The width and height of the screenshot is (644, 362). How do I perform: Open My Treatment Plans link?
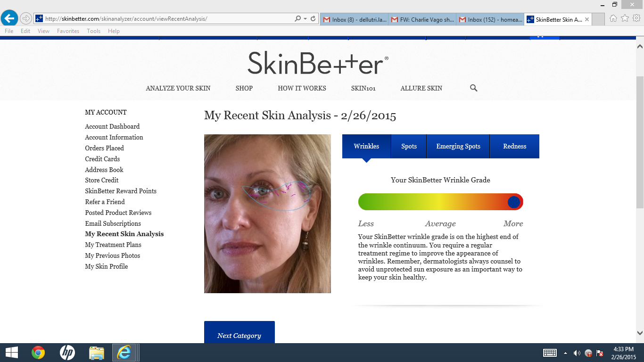coord(113,245)
